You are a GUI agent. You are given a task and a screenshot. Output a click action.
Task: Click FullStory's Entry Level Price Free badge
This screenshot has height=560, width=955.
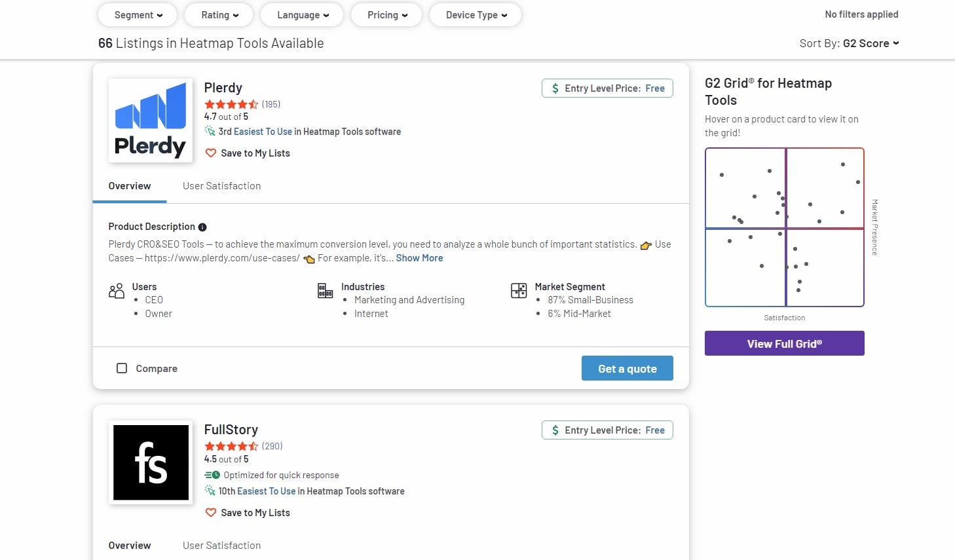tap(607, 430)
